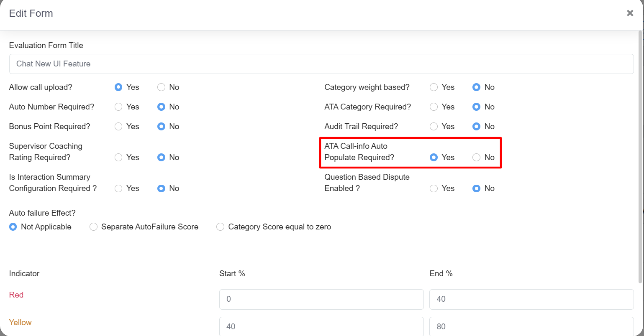This screenshot has width=644, height=336.
Task: Click the Yellow indicator End % field
Action: [531, 326]
